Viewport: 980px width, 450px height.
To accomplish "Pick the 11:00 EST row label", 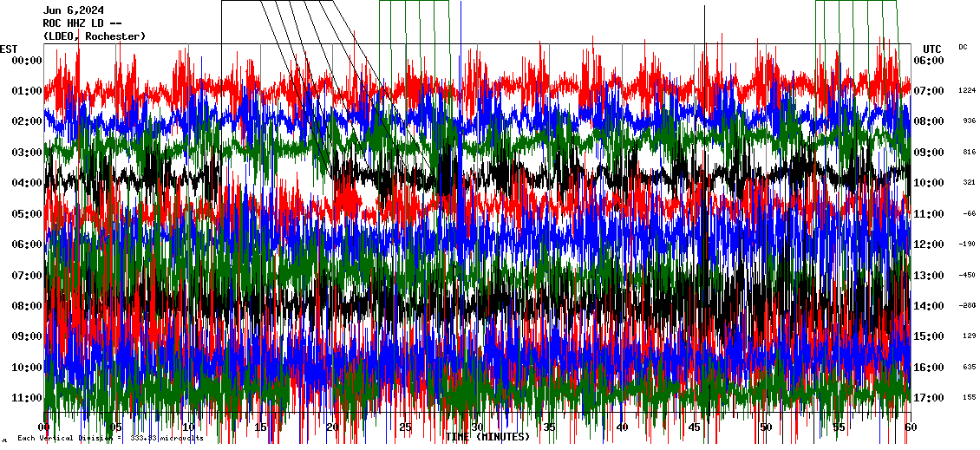I will [x=27, y=398].
